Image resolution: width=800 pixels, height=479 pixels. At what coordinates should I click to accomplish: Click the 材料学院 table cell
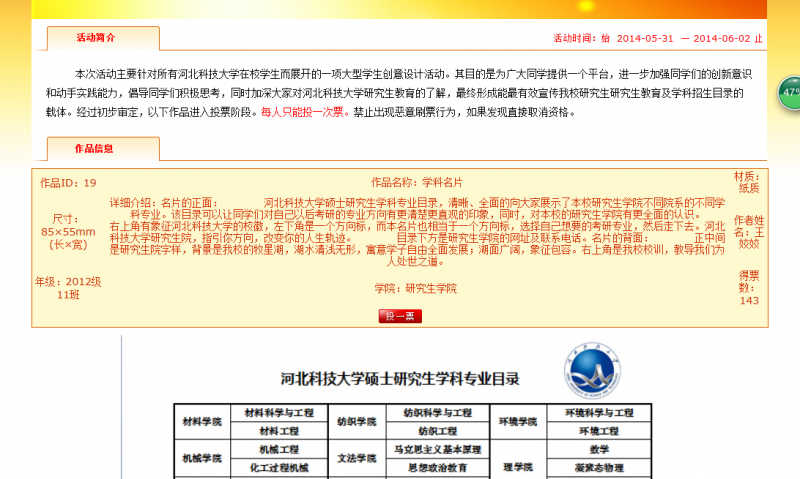click(203, 422)
